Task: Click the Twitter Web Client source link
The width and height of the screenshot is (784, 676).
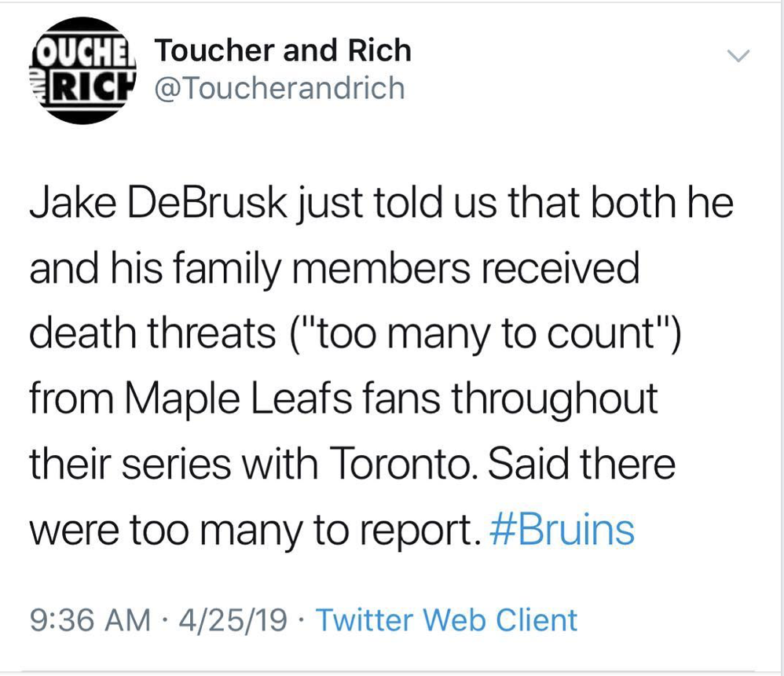Action: pyautogui.click(x=446, y=620)
